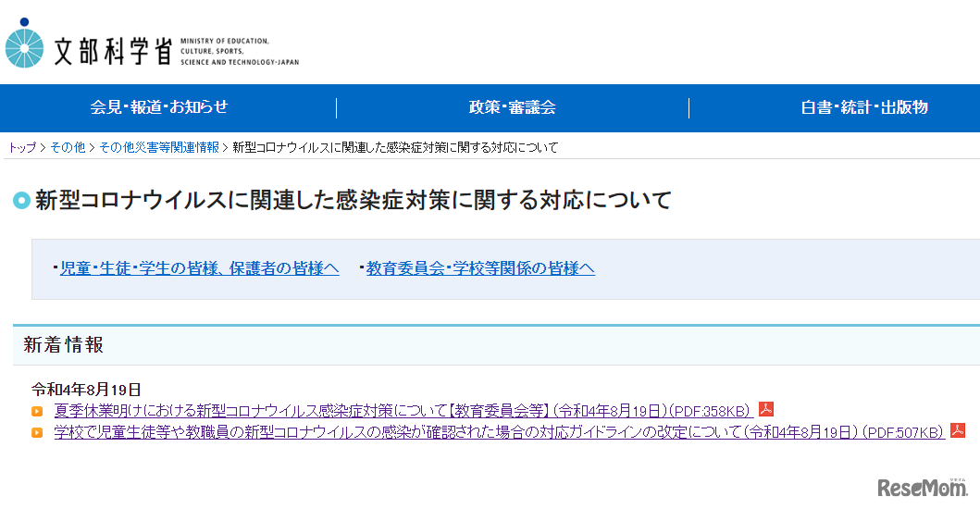Click the MEXT compass logo icon
The width and height of the screenshot is (980, 509).
(x=24, y=43)
